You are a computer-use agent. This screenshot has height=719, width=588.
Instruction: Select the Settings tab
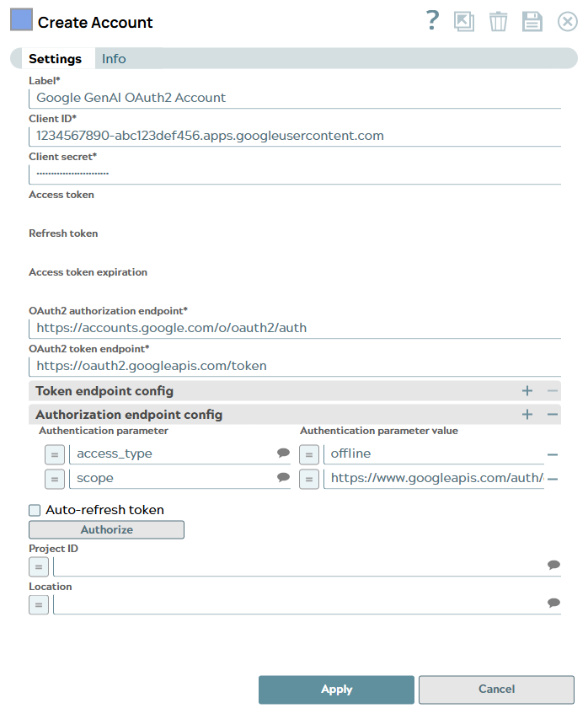pyautogui.click(x=56, y=58)
